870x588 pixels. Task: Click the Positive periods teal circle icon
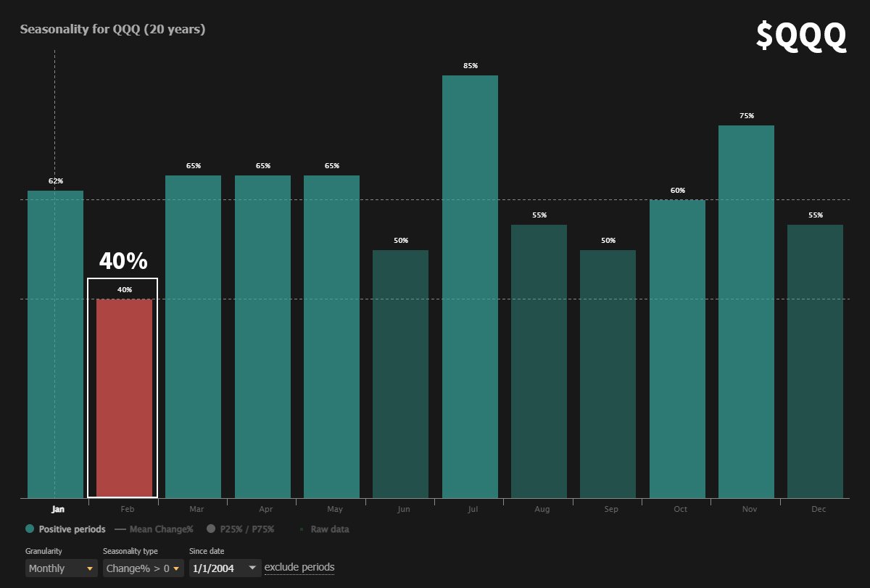point(30,529)
